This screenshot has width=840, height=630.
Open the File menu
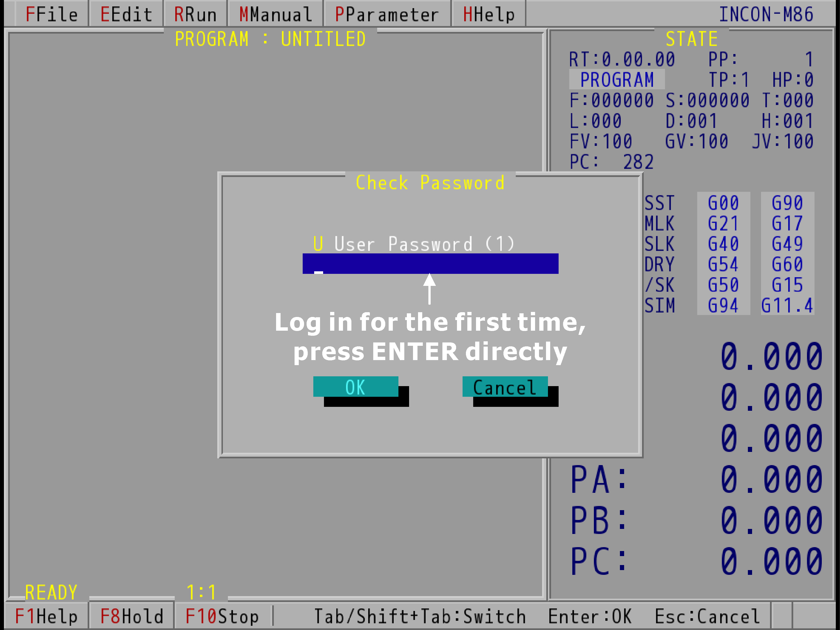pos(52,15)
